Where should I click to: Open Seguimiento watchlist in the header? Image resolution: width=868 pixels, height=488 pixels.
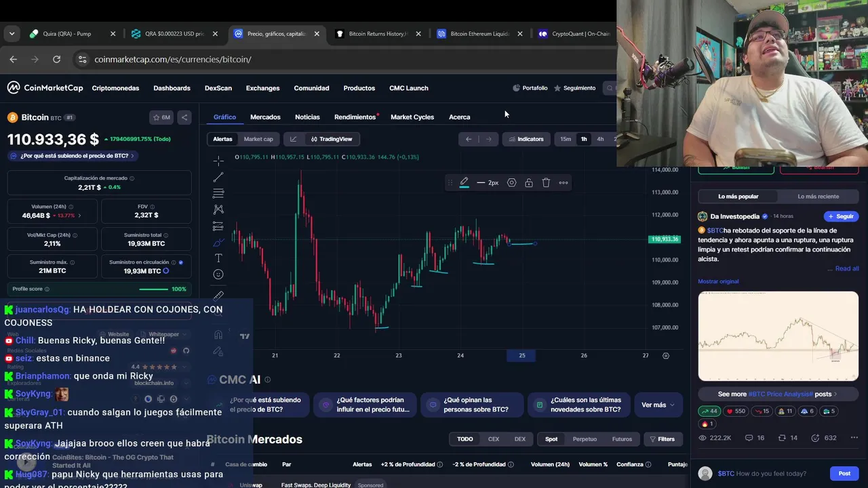click(574, 88)
